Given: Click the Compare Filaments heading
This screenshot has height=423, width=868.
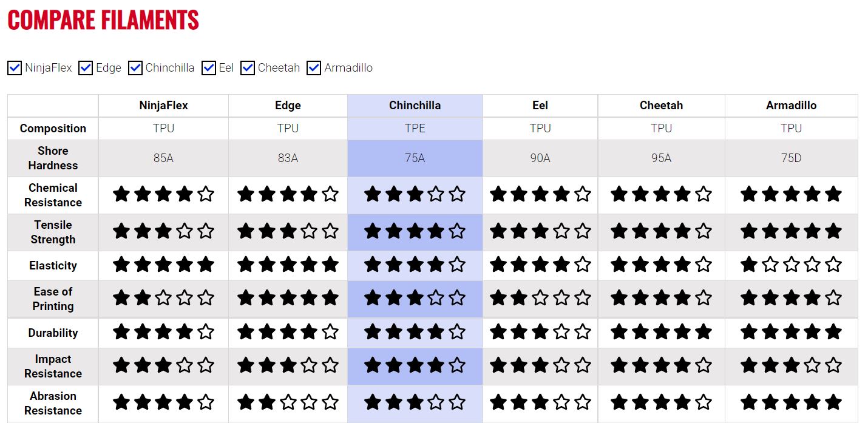Looking at the screenshot, I should [103, 20].
